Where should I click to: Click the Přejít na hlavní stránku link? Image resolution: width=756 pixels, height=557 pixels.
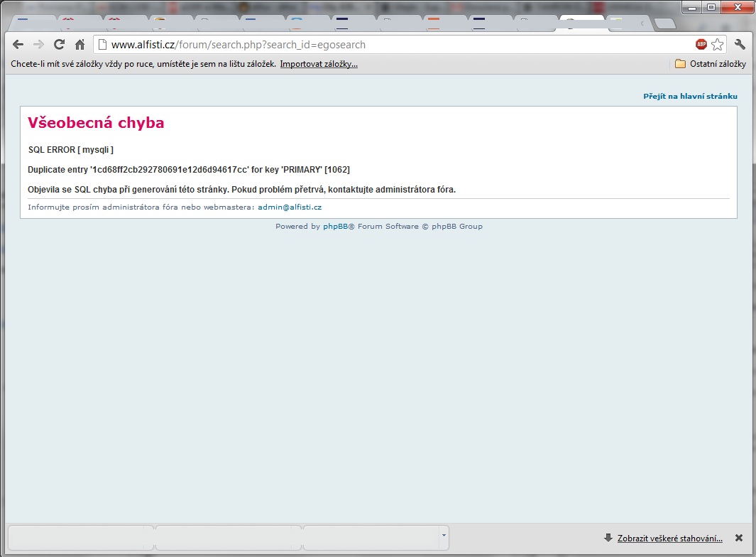point(690,96)
